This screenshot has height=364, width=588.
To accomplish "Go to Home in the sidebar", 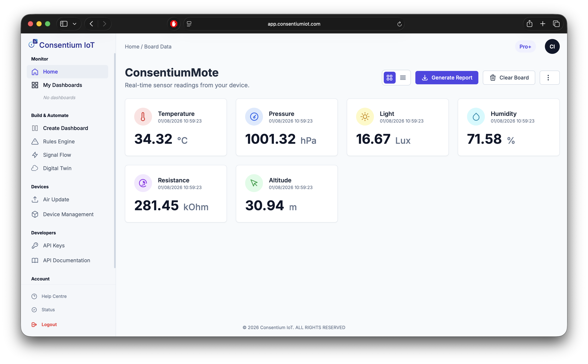I will click(67, 71).
